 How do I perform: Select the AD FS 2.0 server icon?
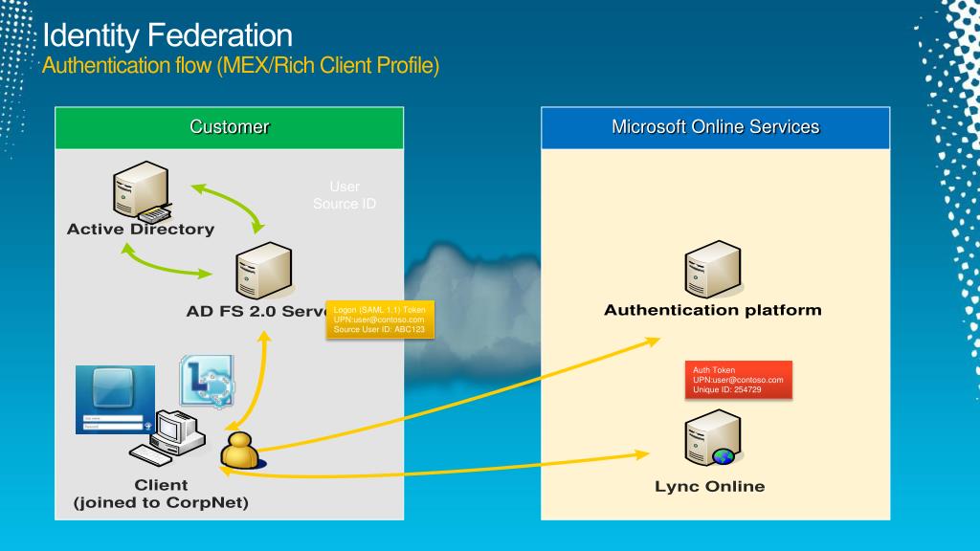264,271
